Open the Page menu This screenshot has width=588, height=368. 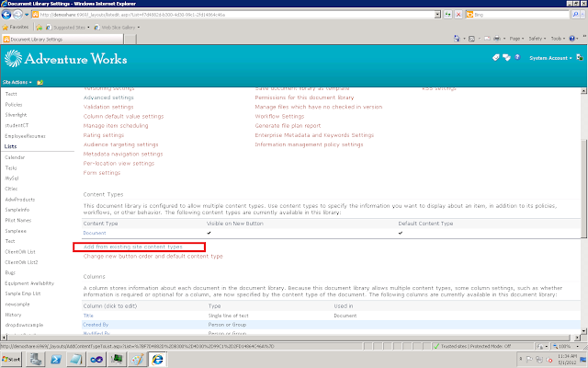coord(516,39)
